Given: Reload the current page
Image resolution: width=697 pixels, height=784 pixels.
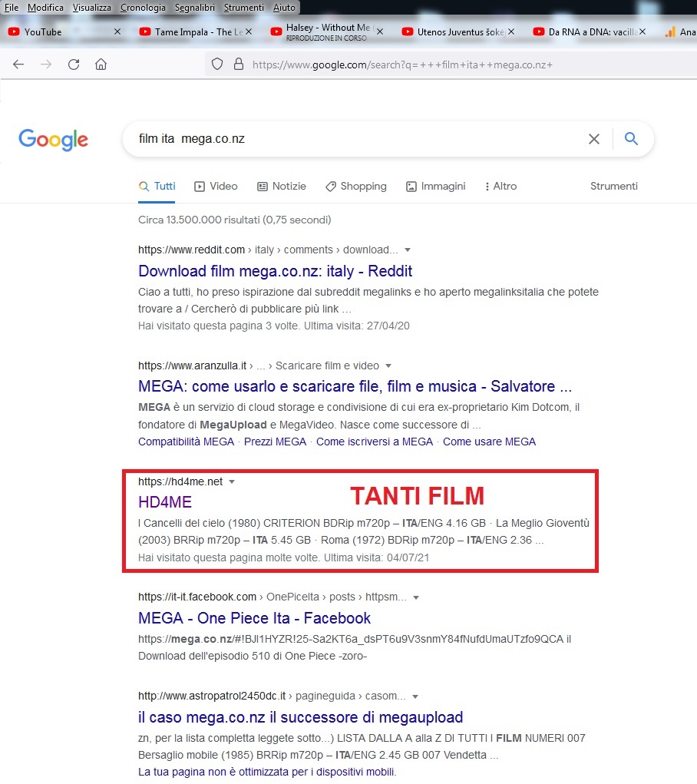Looking at the screenshot, I should (74, 64).
